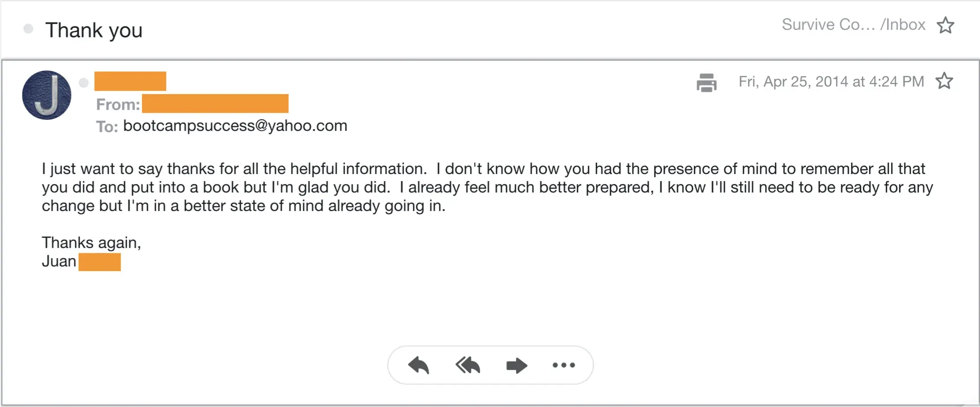Forward this email using the right arrow

click(516, 365)
